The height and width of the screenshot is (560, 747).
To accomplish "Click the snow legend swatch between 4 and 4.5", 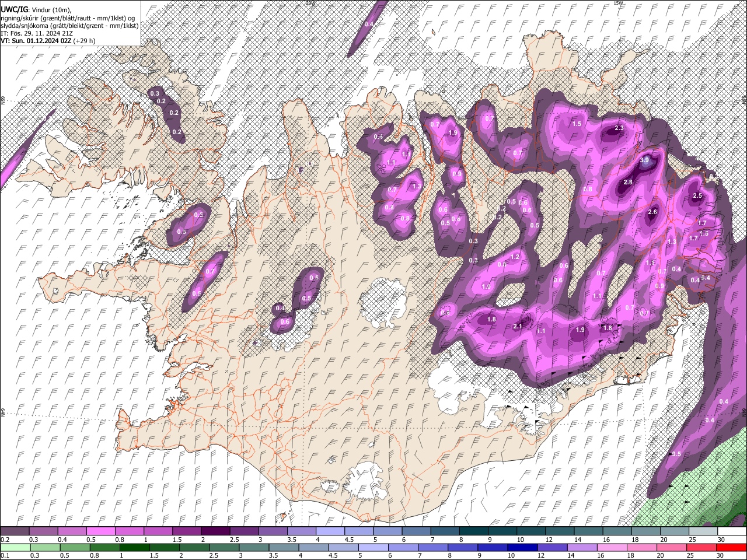I will (x=330, y=531).
